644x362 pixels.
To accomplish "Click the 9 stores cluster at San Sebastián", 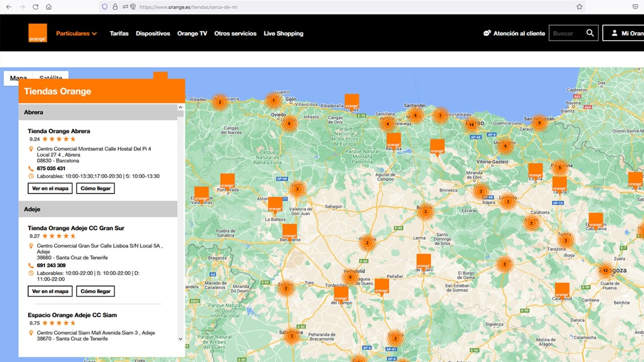I will (539, 122).
